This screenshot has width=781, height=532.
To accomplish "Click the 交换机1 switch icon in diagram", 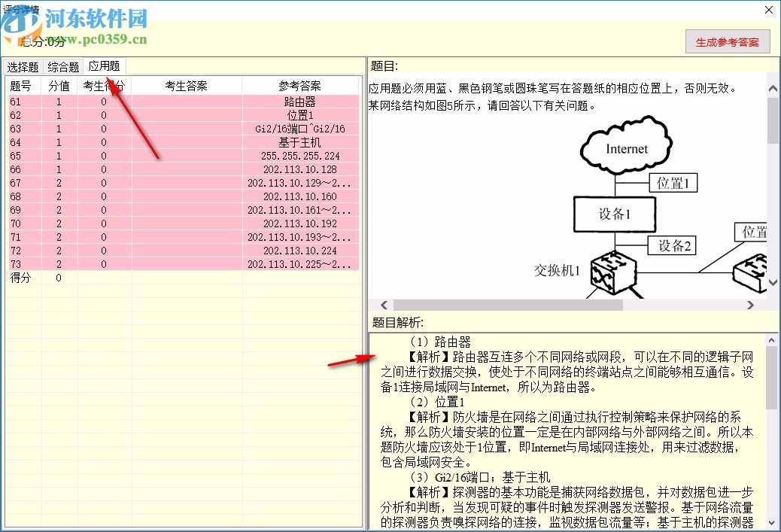I will pyautogui.click(x=613, y=273).
